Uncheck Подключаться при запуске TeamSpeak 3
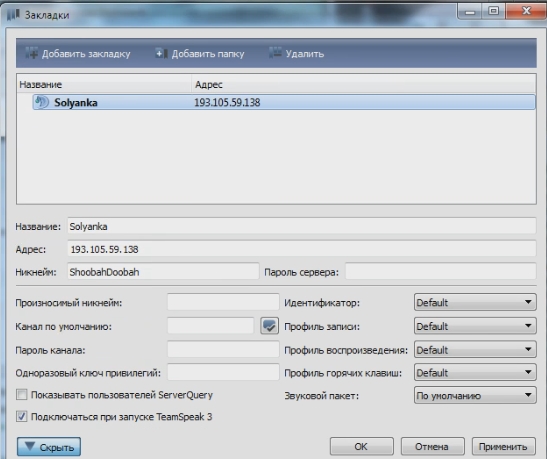 point(22,416)
